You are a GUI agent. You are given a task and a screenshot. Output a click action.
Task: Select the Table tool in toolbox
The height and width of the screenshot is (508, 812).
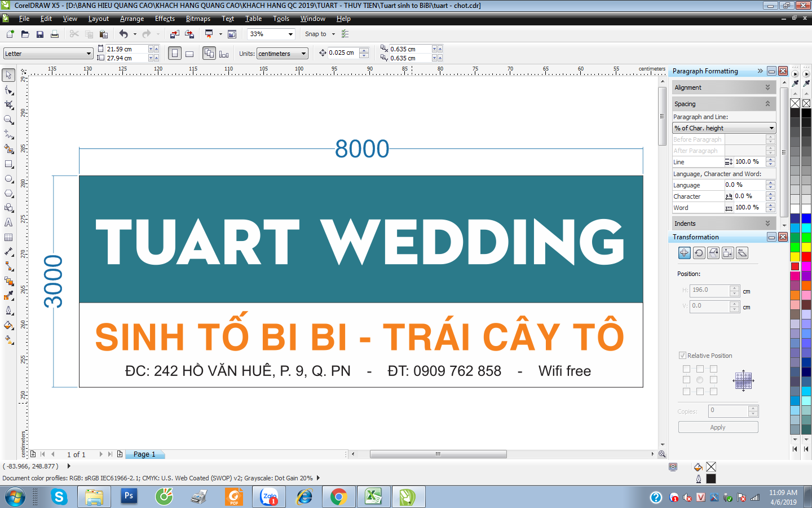[9, 237]
